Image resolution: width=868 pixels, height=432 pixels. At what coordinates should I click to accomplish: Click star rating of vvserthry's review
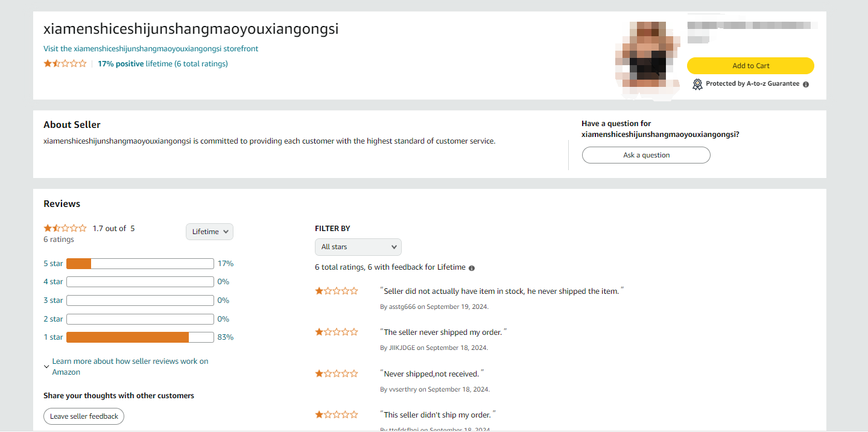(337, 373)
